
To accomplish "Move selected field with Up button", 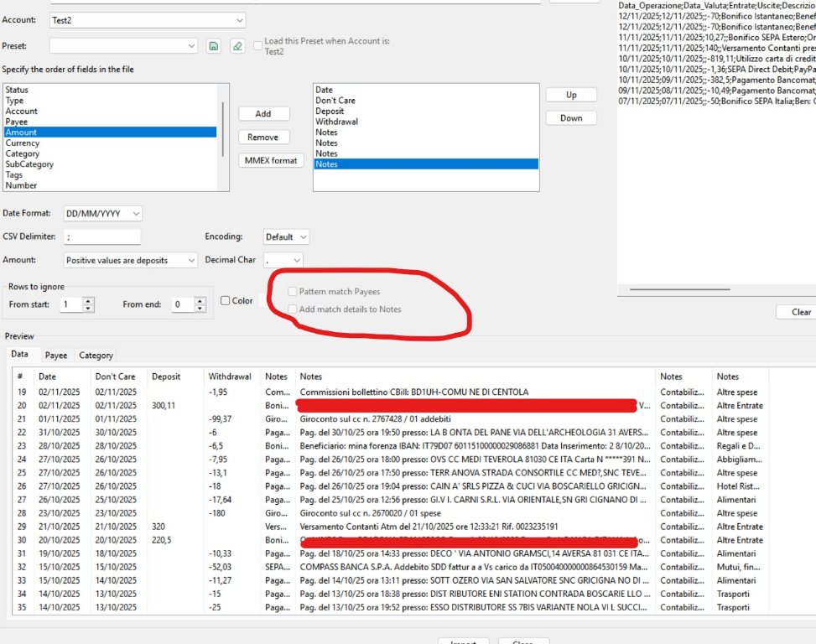I will 571,95.
